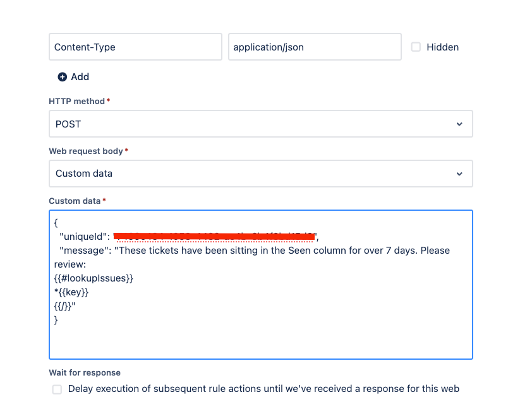The image size is (532, 397).
Task: Open the Web request body Custom data dropdown
Action: click(x=260, y=174)
